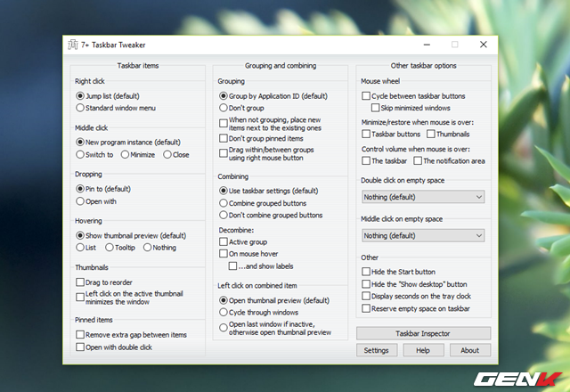Screen dimensions: 570x392
Task: Open the Taskbar Inspector
Action: pos(423,333)
